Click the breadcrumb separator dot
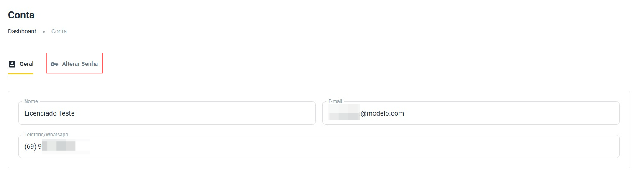Viewport: 644px width, 181px height. click(x=44, y=32)
